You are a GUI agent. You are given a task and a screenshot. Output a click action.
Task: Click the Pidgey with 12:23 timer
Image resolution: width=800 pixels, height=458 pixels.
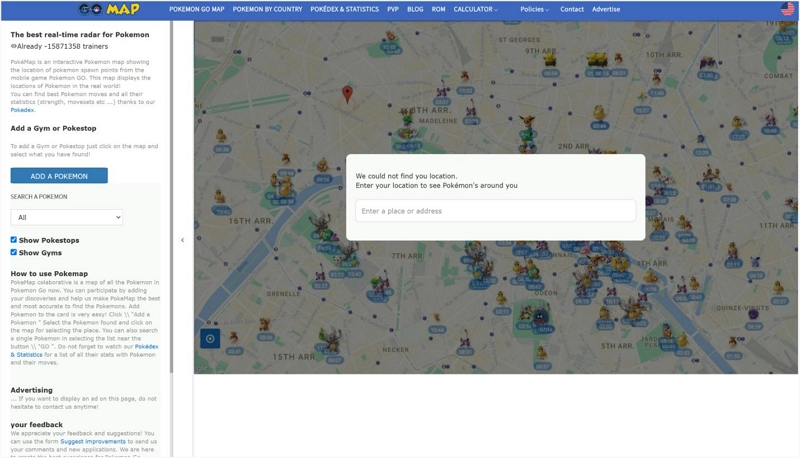[737, 122]
